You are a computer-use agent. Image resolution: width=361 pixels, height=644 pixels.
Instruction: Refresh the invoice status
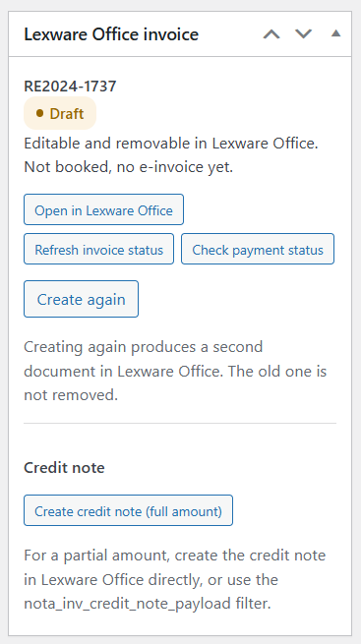click(99, 249)
